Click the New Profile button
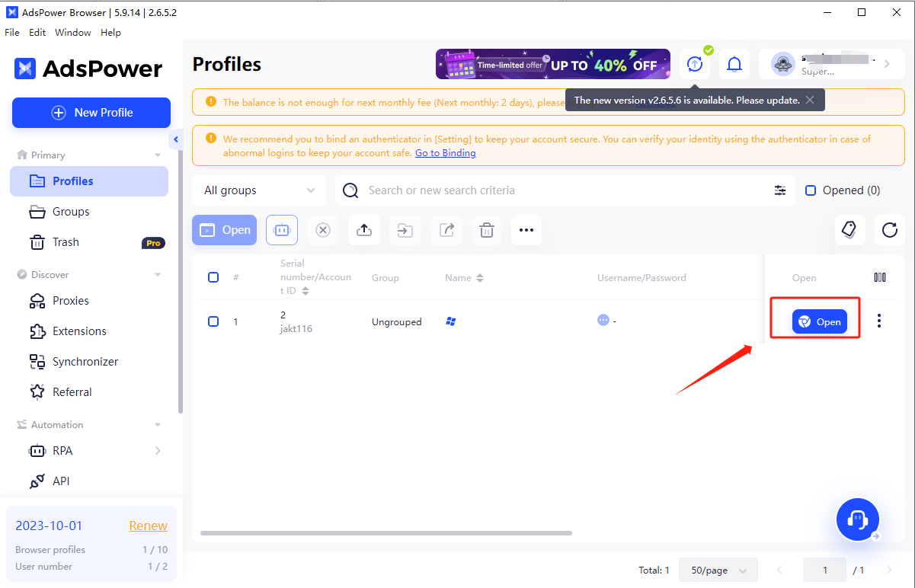Viewport: 915px width, 588px height. [x=91, y=113]
